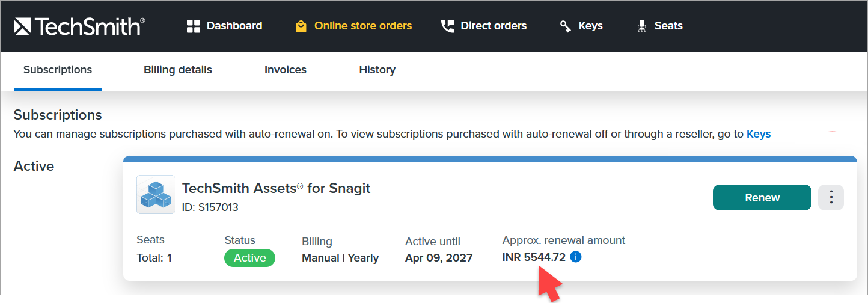Click the key icon in navigation bar

565,26
